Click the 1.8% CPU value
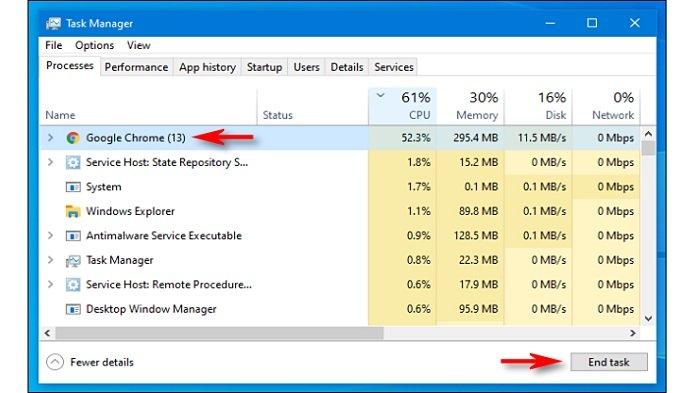Screen dimensions: 700x393 pyautogui.click(x=419, y=162)
